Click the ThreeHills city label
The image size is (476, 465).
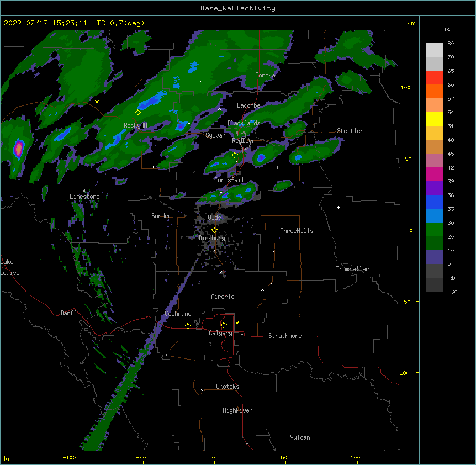coord(297,231)
